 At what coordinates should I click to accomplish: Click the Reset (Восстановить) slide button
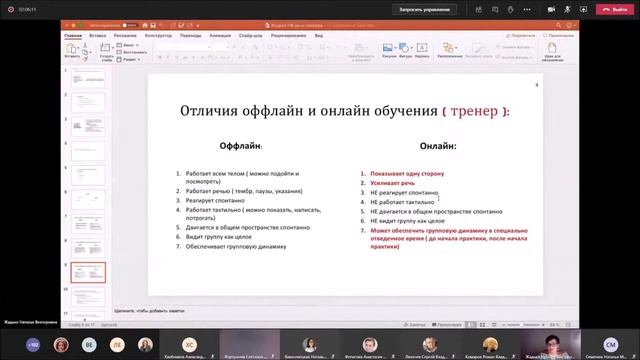coord(132,52)
